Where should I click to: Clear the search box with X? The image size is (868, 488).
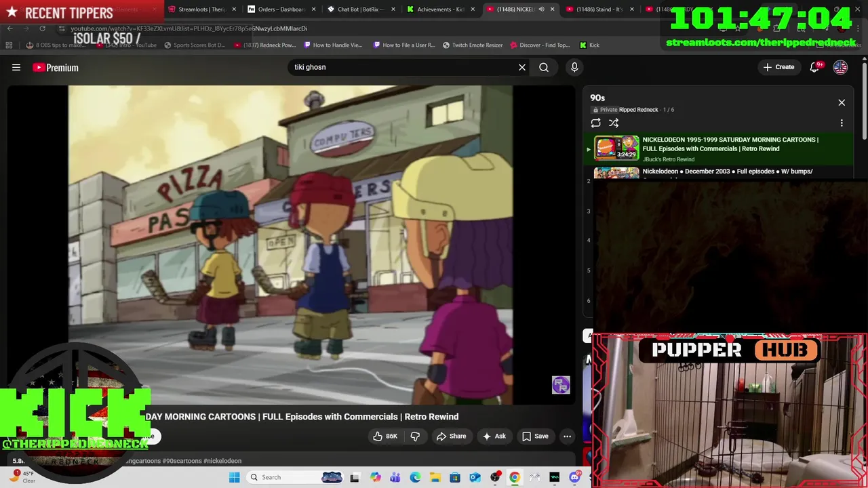[522, 67]
